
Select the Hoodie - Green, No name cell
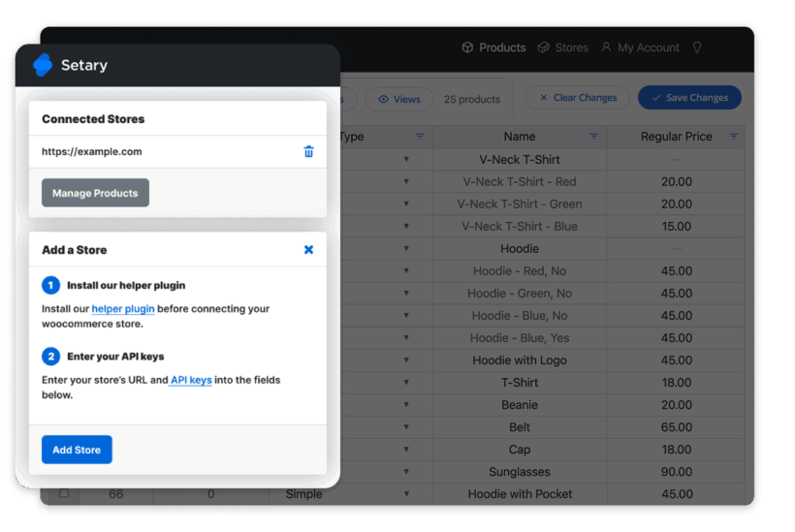tap(520, 294)
